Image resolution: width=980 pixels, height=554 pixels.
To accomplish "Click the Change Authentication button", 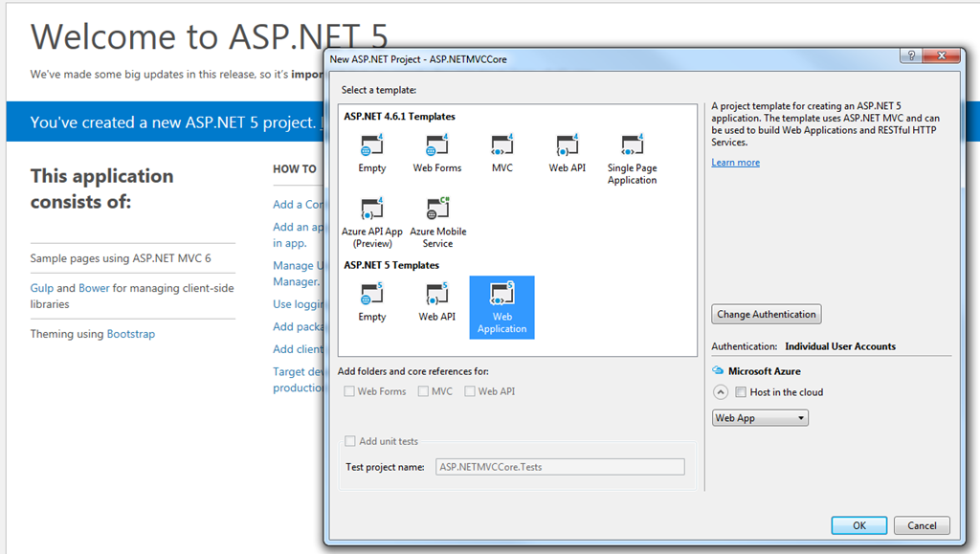I will click(x=767, y=314).
